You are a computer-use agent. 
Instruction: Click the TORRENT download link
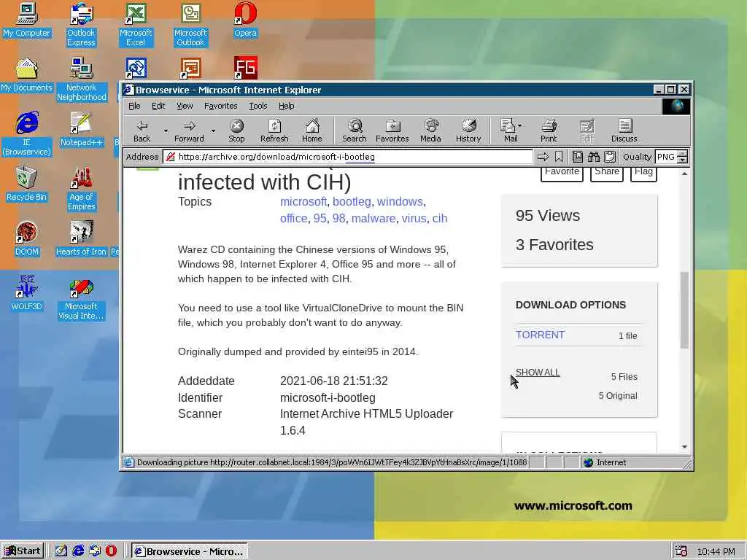point(541,335)
